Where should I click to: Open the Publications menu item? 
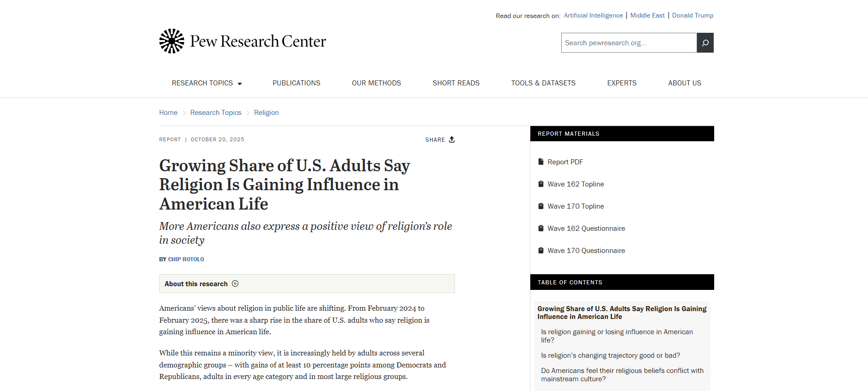tap(296, 83)
